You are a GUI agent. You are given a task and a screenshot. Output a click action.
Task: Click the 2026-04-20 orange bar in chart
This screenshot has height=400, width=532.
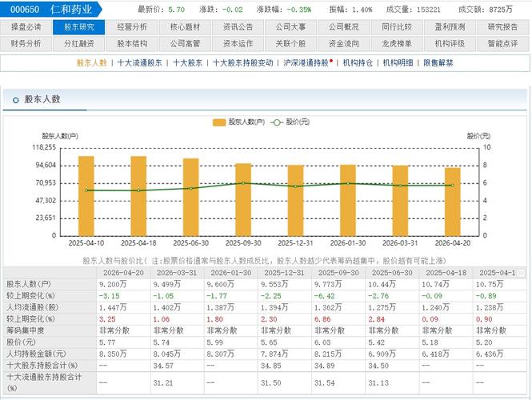pyautogui.click(x=453, y=202)
